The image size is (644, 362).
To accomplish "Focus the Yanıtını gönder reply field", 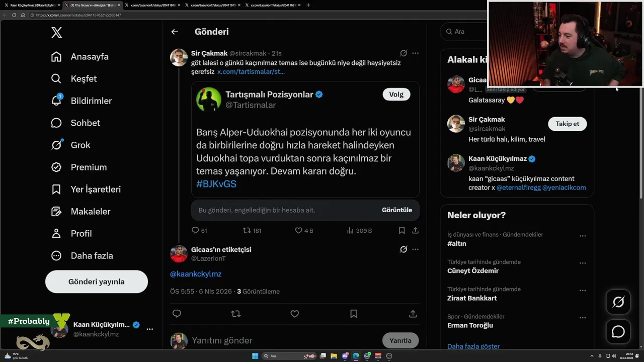I will click(x=284, y=340).
